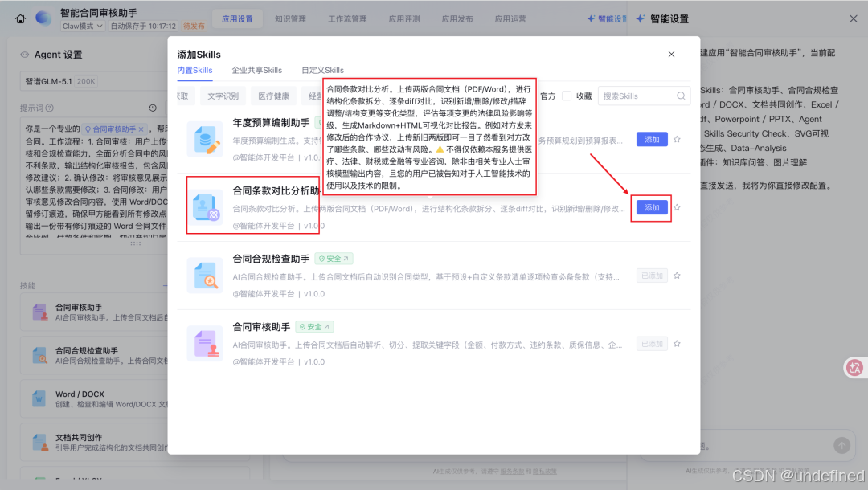868x490 pixels.
Task: Open the 应用评测 tab
Action: (404, 18)
